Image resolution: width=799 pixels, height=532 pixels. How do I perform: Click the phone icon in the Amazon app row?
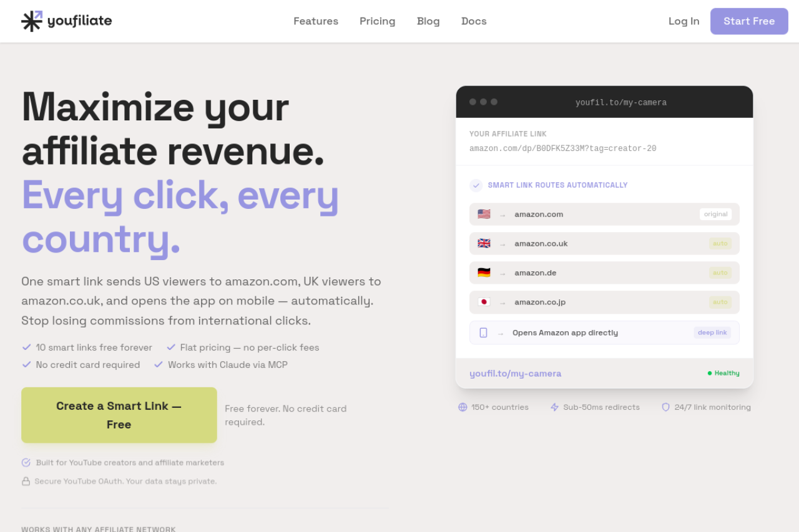[x=483, y=333]
